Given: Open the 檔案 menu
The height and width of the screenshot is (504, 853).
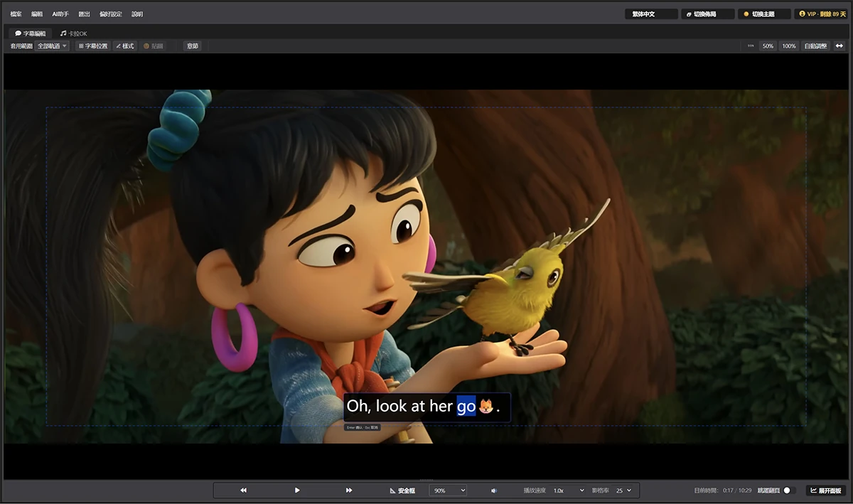Looking at the screenshot, I should (x=16, y=14).
